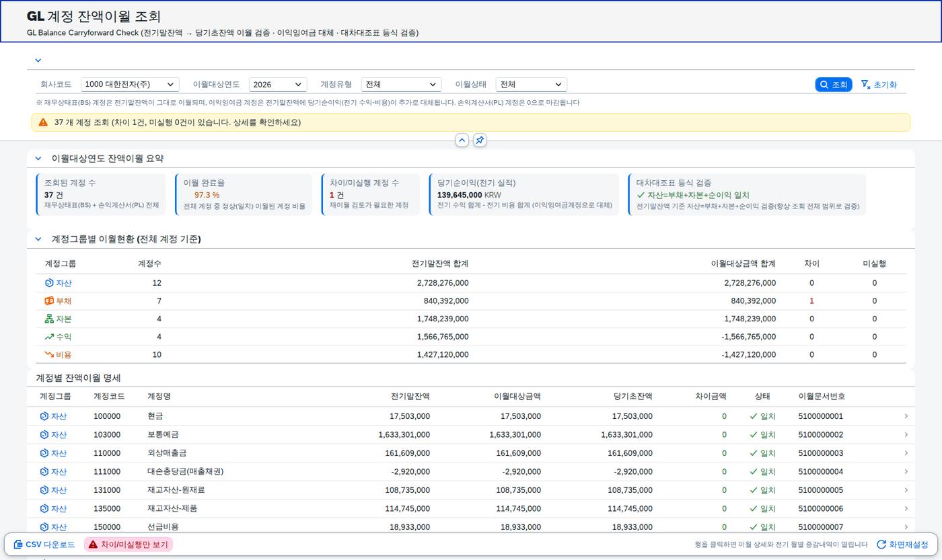The height and width of the screenshot is (560, 942).
Task: Click the CSV 다운로드 button
Action: (x=44, y=545)
